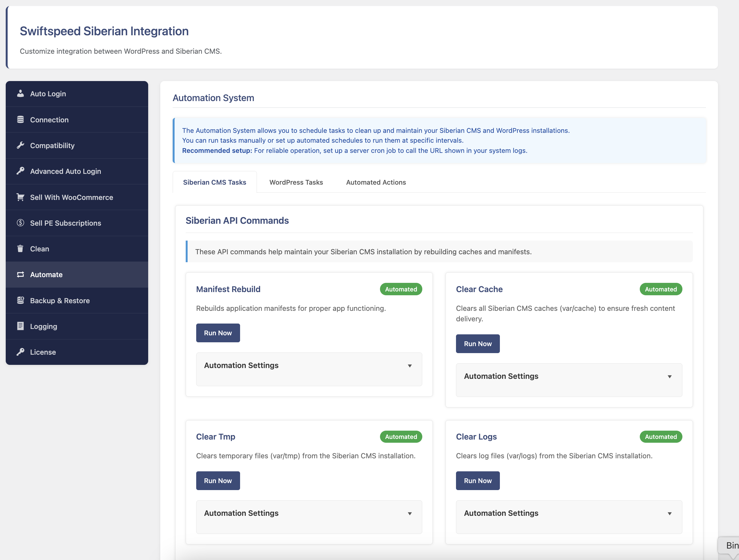Click the Clear Logs card title
739x560 pixels.
click(x=476, y=436)
